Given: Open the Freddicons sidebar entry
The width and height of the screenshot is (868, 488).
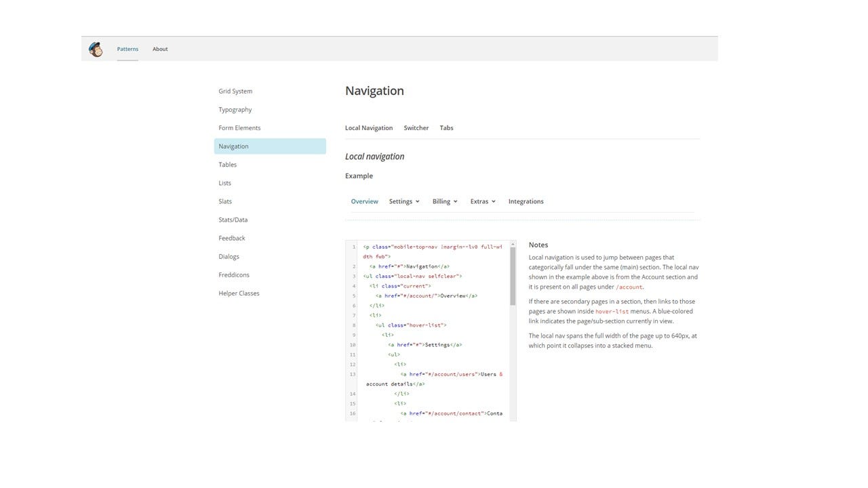Looking at the screenshot, I should click(233, 274).
